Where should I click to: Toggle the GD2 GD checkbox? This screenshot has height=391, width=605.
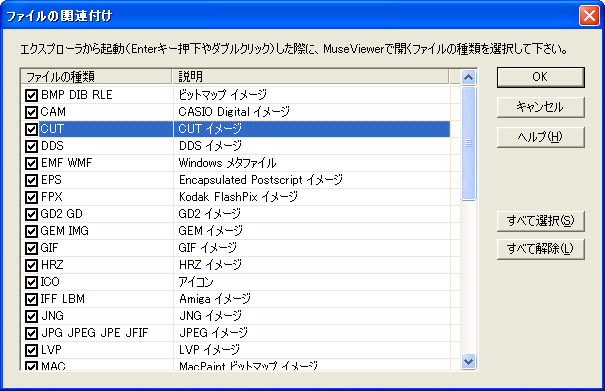pos(31,214)
